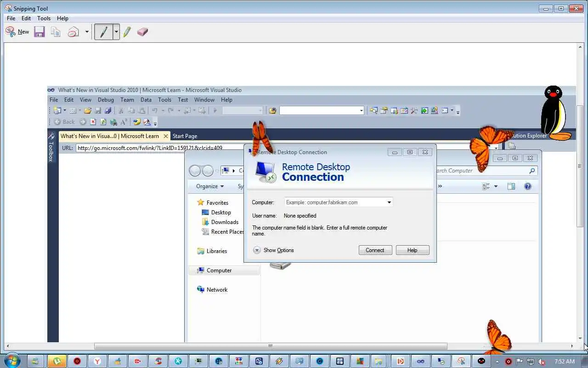Toggle Explorer's preview pane icon
Image resolution: width=588 pixels, height=368 pixels.
pyautogui.click(x=511, y=186)
